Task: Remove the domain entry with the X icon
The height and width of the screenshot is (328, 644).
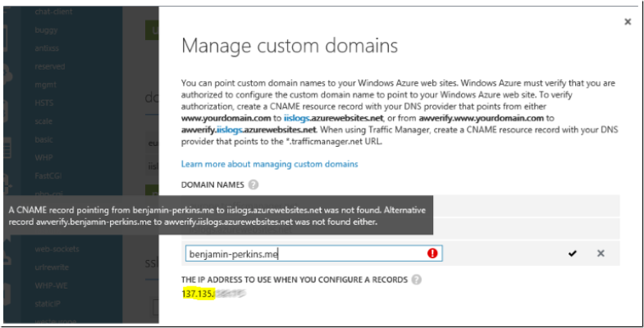Action: [601, 253]
